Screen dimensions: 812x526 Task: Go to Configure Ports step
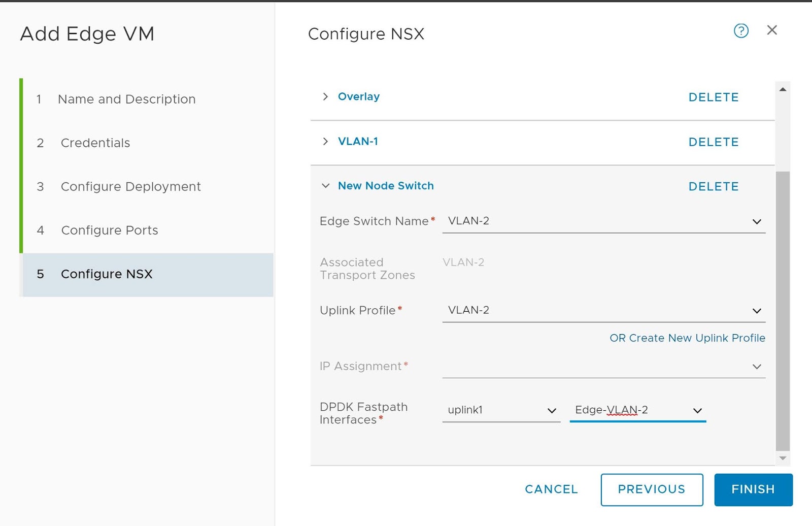click(x=109, y=231)
